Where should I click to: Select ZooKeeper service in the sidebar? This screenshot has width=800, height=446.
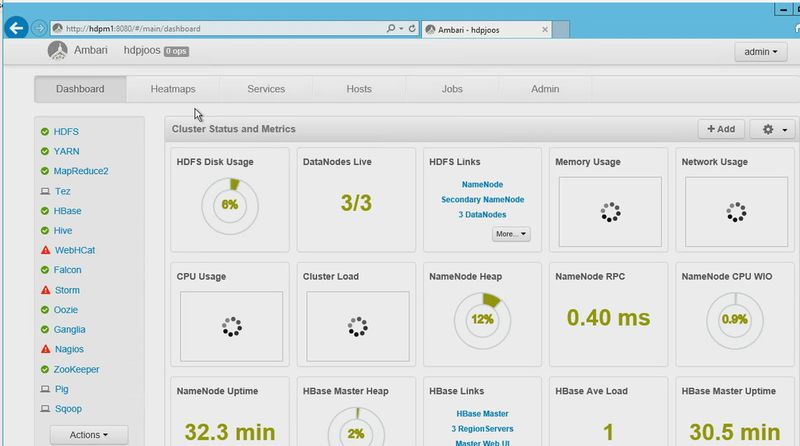pyautogui.click(x=76, y=369)
